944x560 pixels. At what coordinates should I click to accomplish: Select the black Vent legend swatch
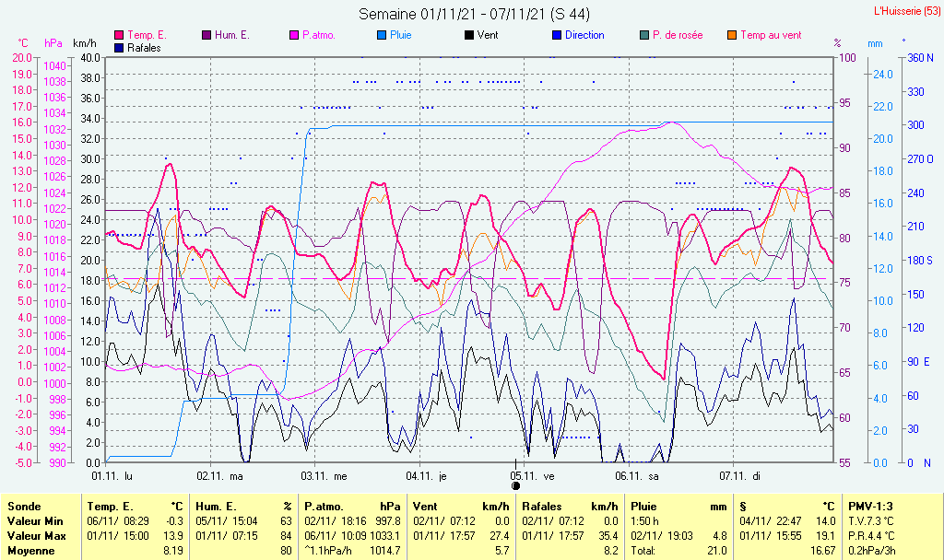click(469, 36)
